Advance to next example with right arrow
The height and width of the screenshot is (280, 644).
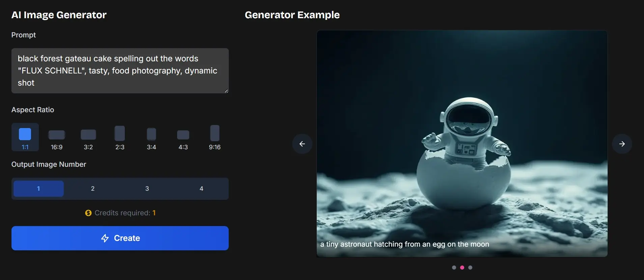pos(622,144)
